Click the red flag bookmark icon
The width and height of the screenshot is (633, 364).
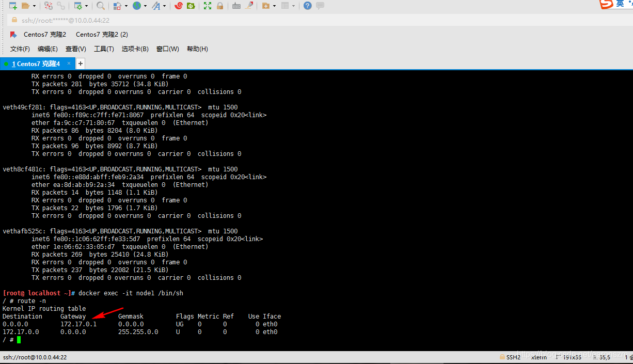tap(13, 35)
